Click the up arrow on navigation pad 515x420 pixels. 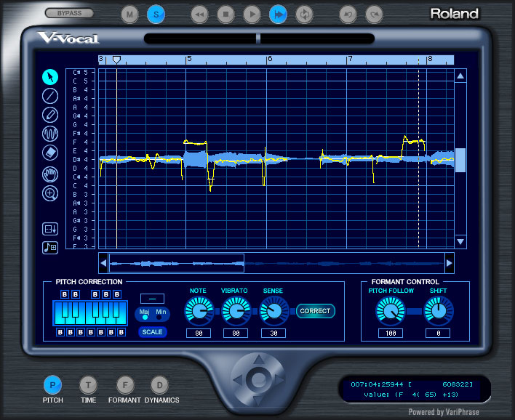(259, 360)
